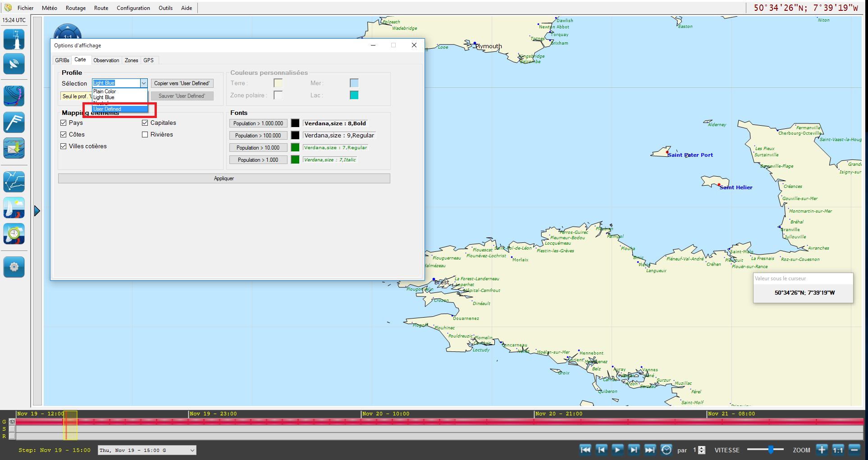The image size is (868, 460).
Task: Click the zoom in plus button
Action: click(822, 450)
